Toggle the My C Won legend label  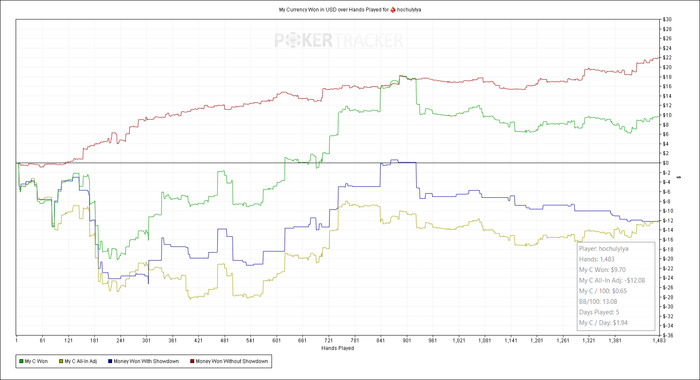(x=36, y=361)
